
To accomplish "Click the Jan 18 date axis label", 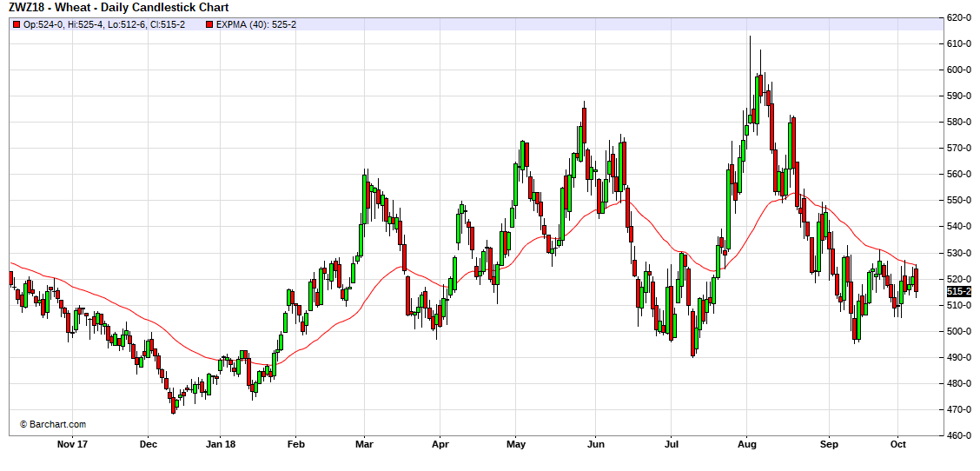I will pos(221,445).
